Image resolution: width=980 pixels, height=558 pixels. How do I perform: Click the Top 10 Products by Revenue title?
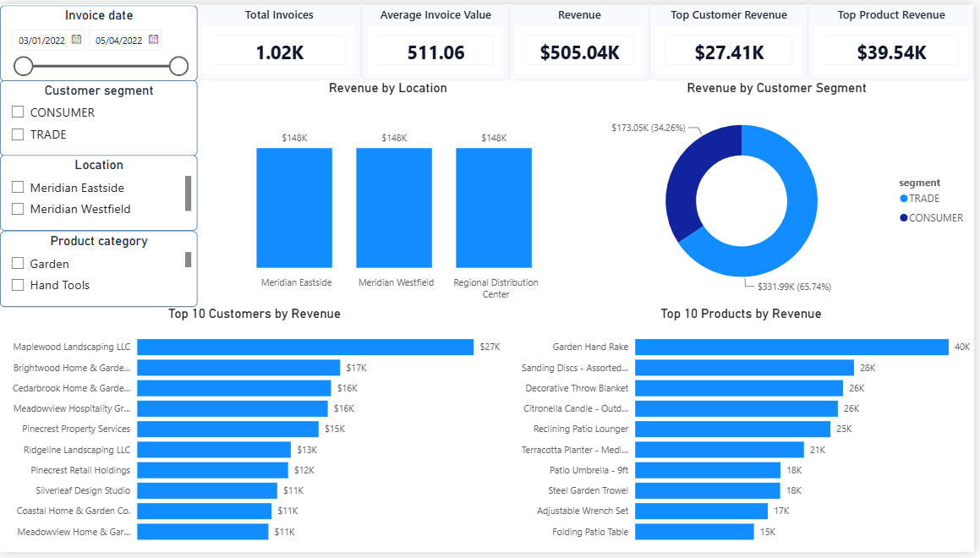(741, 314)
